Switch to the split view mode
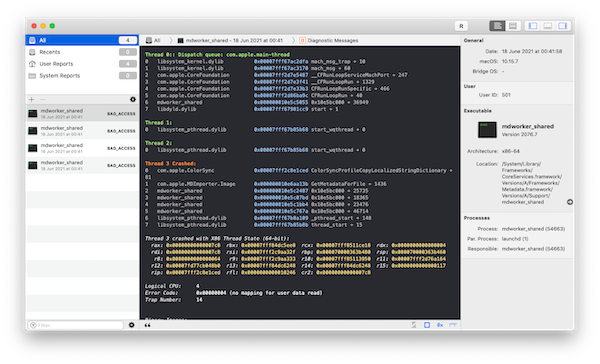This screenshot has width=600, height=364. [x=513, y=26]
